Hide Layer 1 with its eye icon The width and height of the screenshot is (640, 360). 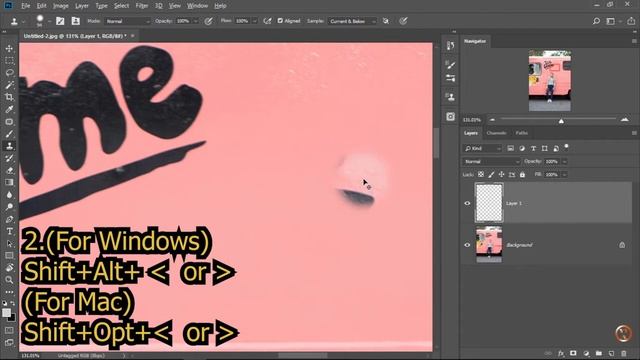(x=467, y=203)
